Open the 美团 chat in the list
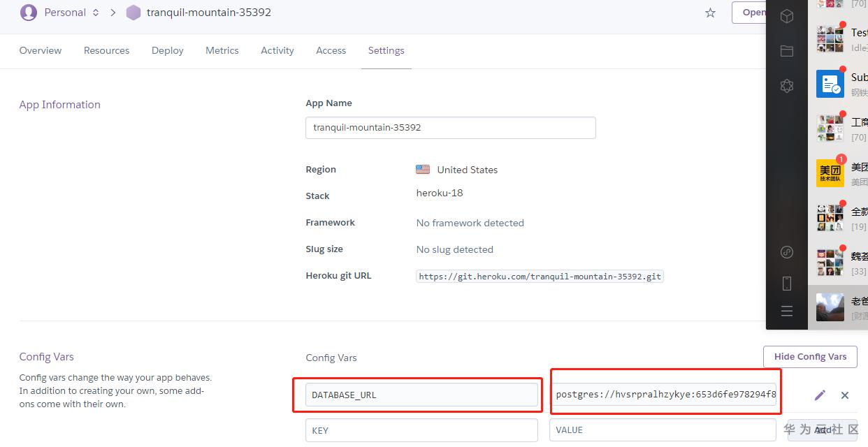Viewport: 868px width, 447px height. tap(839, 173)
